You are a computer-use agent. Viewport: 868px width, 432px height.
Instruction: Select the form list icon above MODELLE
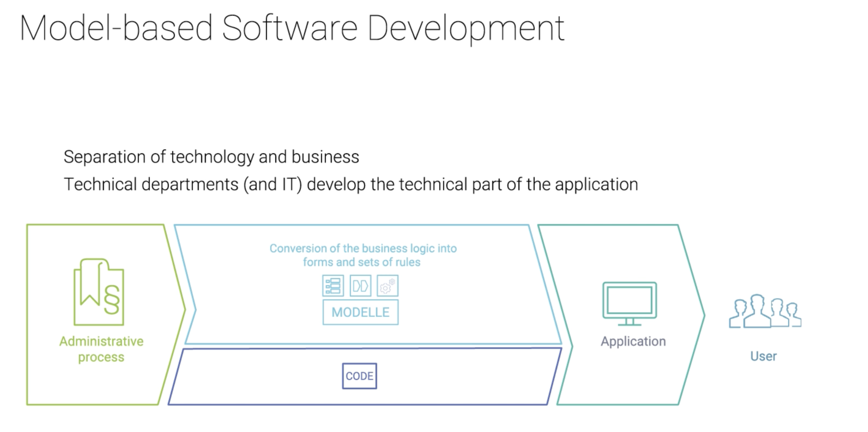333,286
